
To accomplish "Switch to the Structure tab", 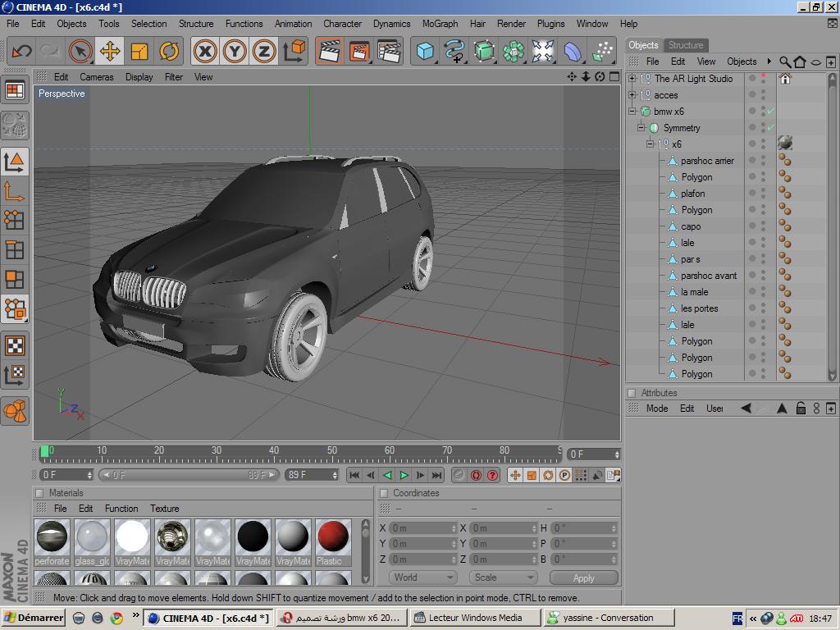I will (686, 45).
